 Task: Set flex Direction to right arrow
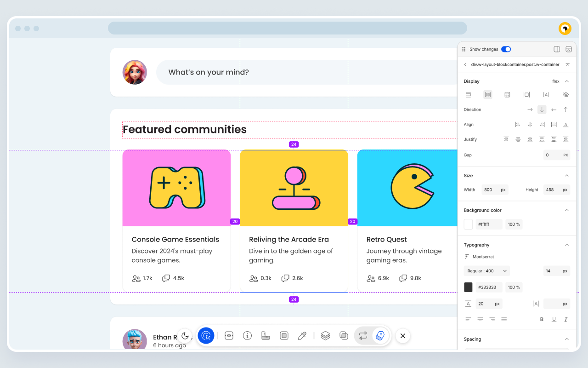[x=530, y=109]
